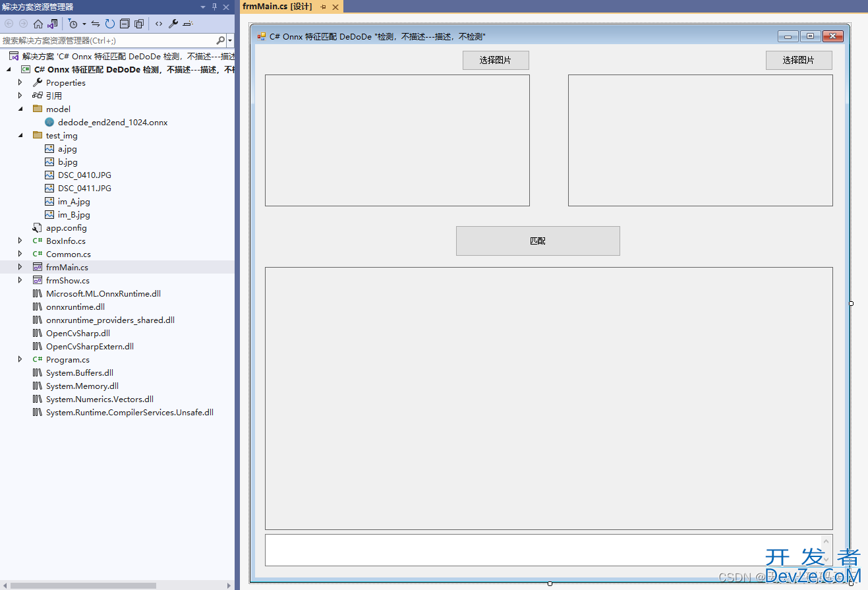
Task: Click the right 选择图片 button on form
Action: [x=799, y=60]
